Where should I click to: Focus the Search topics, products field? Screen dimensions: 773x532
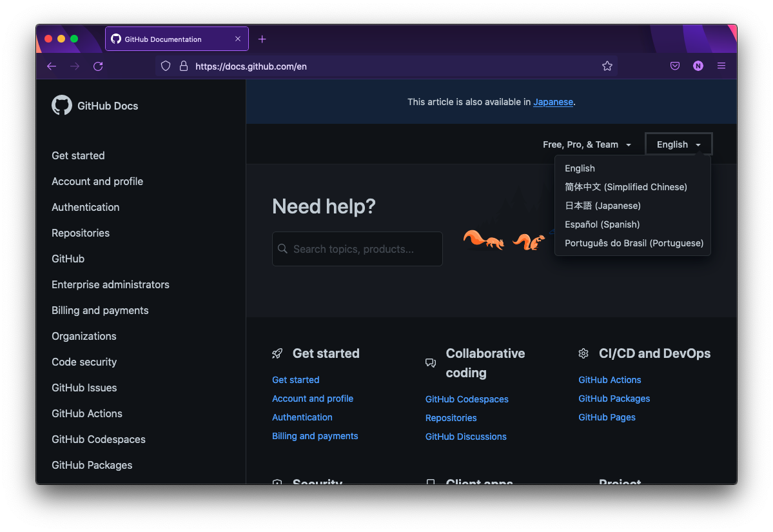point(357,249)
